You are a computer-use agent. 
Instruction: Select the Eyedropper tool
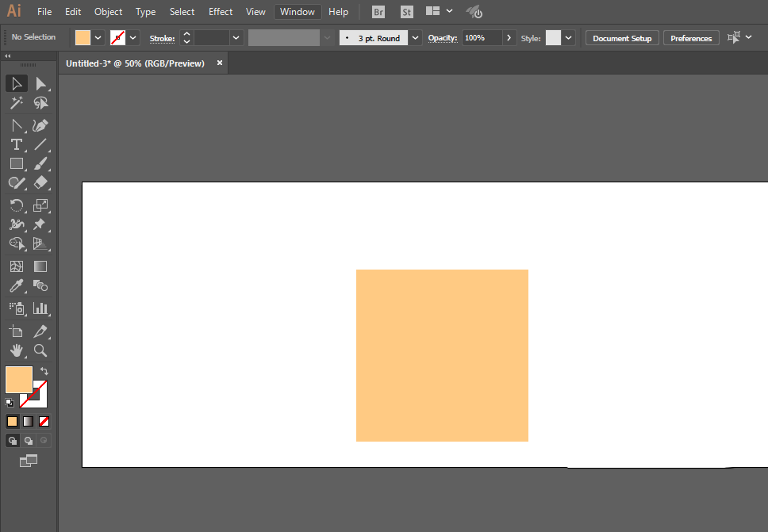click(x=17, y=286)
